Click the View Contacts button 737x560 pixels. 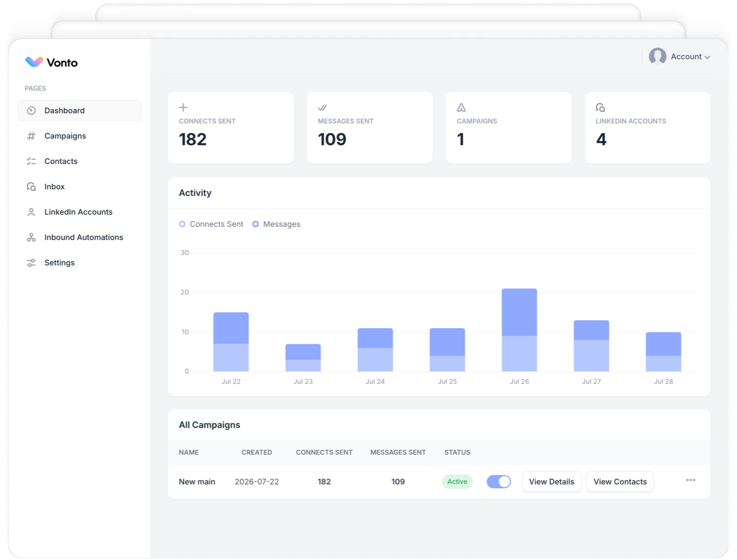coord(620,481)
